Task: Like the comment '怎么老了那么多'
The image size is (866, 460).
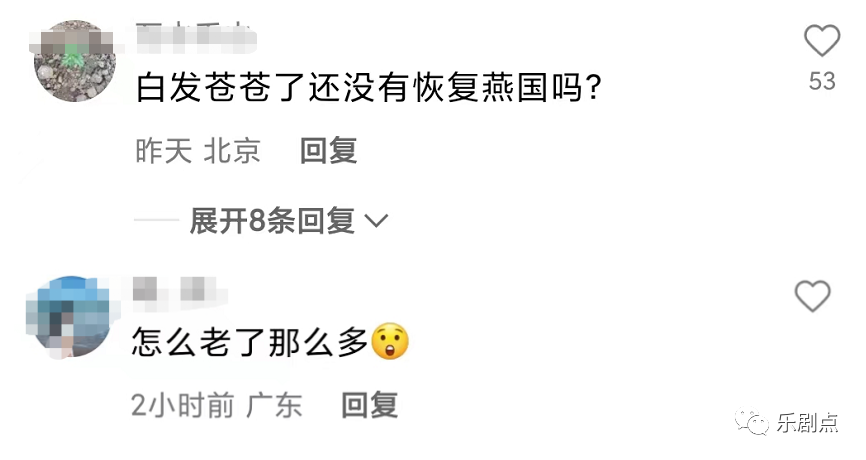Action: tap(812, 296)
